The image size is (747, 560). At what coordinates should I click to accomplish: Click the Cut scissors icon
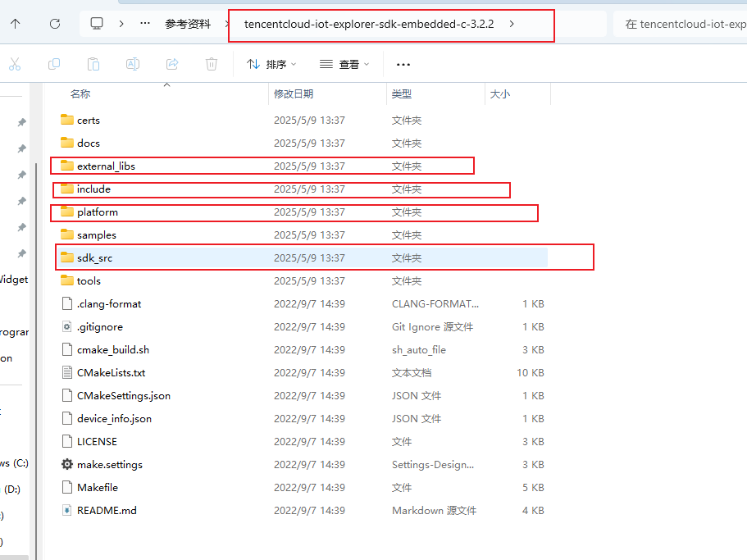tap(15, 64)
